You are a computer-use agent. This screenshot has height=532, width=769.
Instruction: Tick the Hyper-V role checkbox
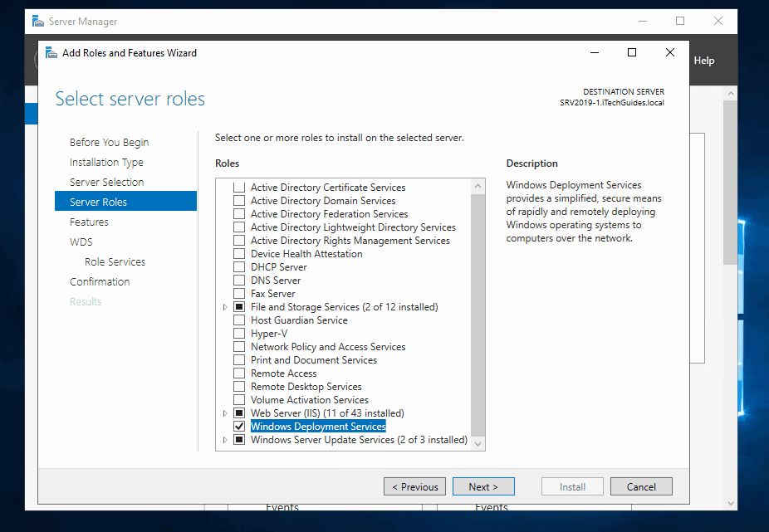coord(239,334)
